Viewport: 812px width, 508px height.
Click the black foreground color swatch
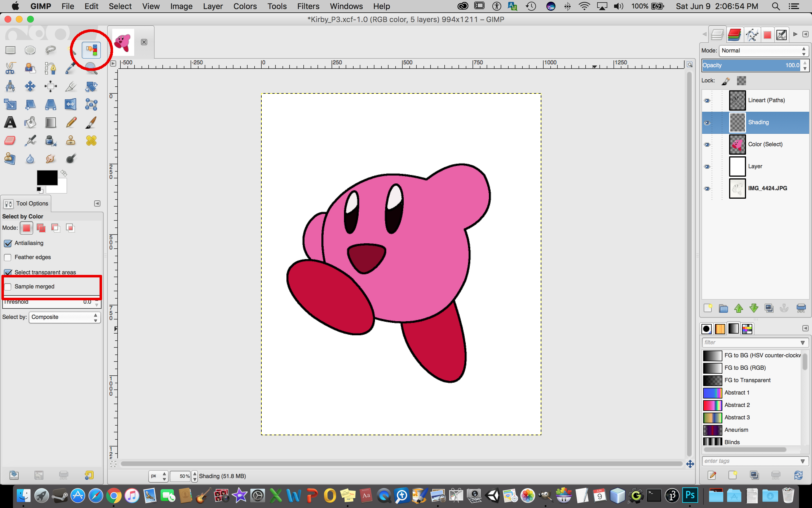(x=47, y=178)
